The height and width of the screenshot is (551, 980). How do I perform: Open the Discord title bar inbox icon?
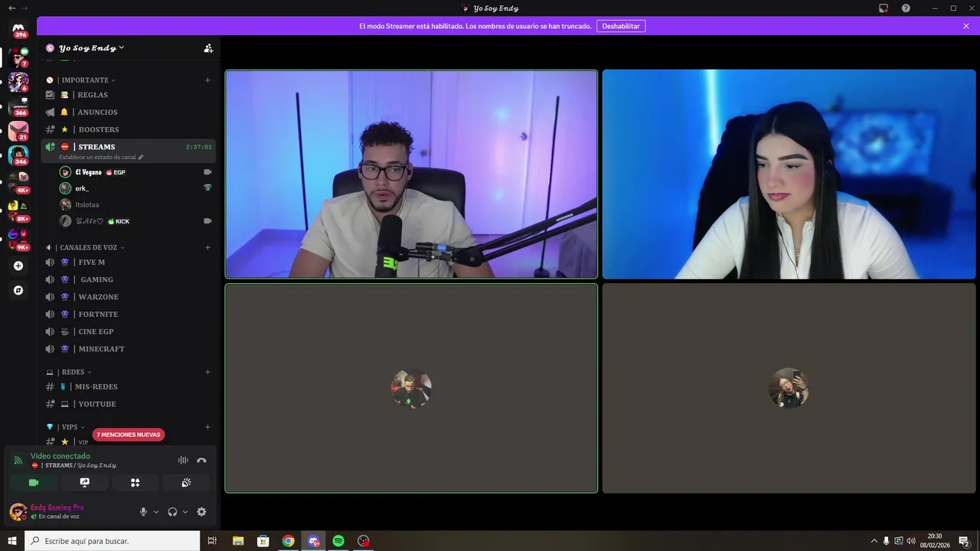pos(884,8)
